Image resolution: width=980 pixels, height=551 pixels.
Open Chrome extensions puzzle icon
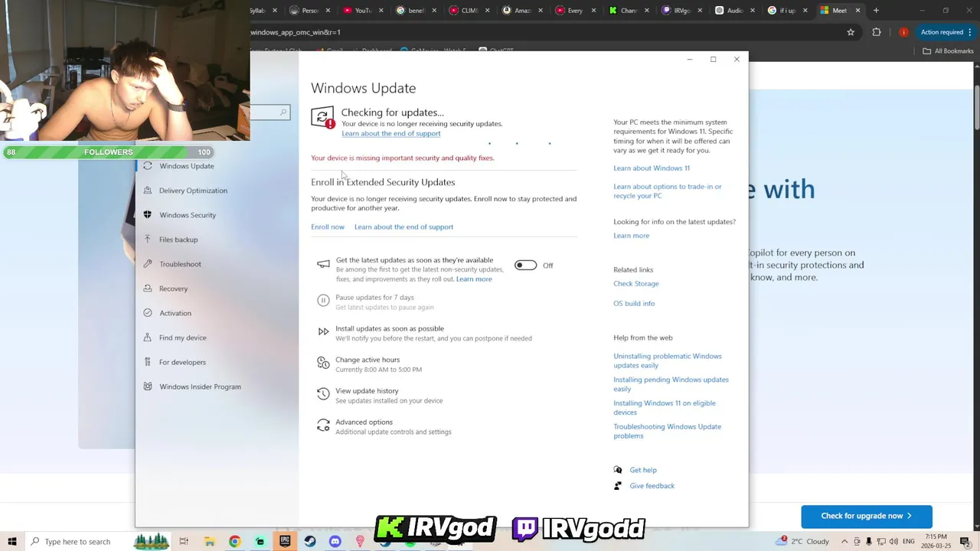point(877,32)
